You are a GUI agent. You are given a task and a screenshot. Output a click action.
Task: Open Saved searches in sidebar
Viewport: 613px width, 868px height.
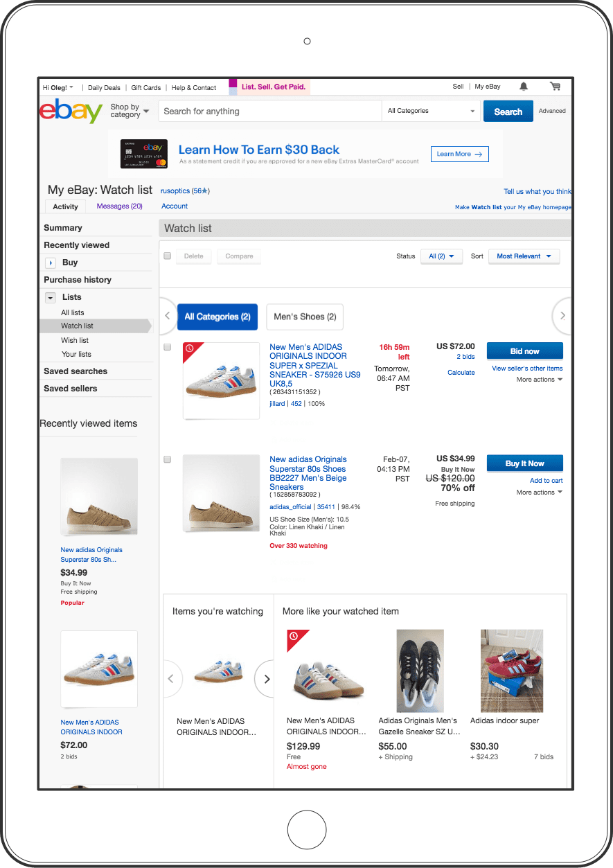75,371
